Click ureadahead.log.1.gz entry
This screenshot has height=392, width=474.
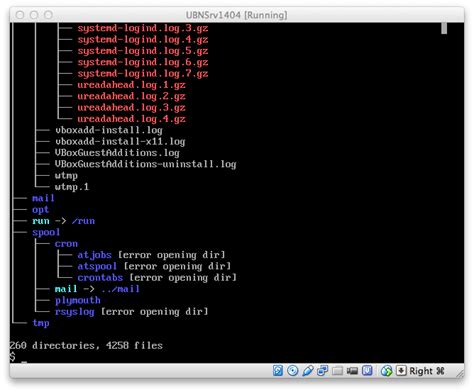point(131,85)
